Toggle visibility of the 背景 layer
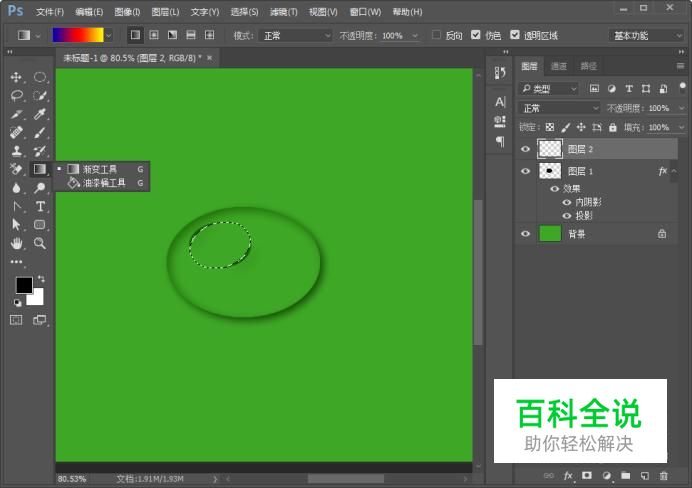The height and width of the screenshot is (488, 692). pos(526,233)
